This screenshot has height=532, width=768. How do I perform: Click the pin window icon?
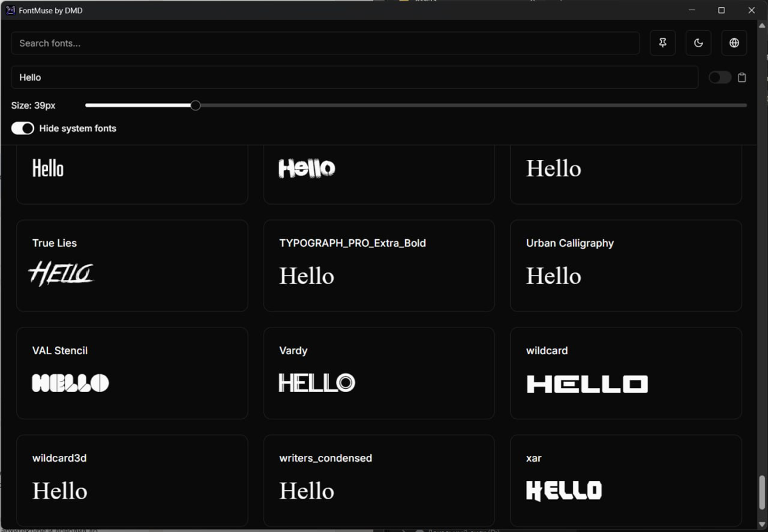tap(662, 43)
